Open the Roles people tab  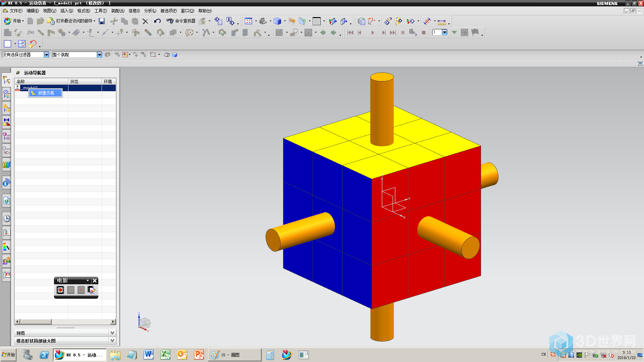[x=6, y=260]
